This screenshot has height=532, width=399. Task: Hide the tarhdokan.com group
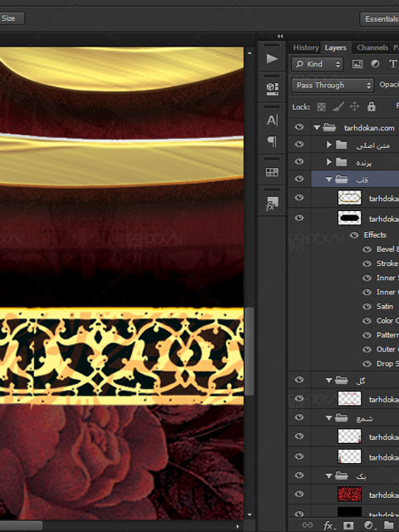pyautogui.click(x=299, y=127)
